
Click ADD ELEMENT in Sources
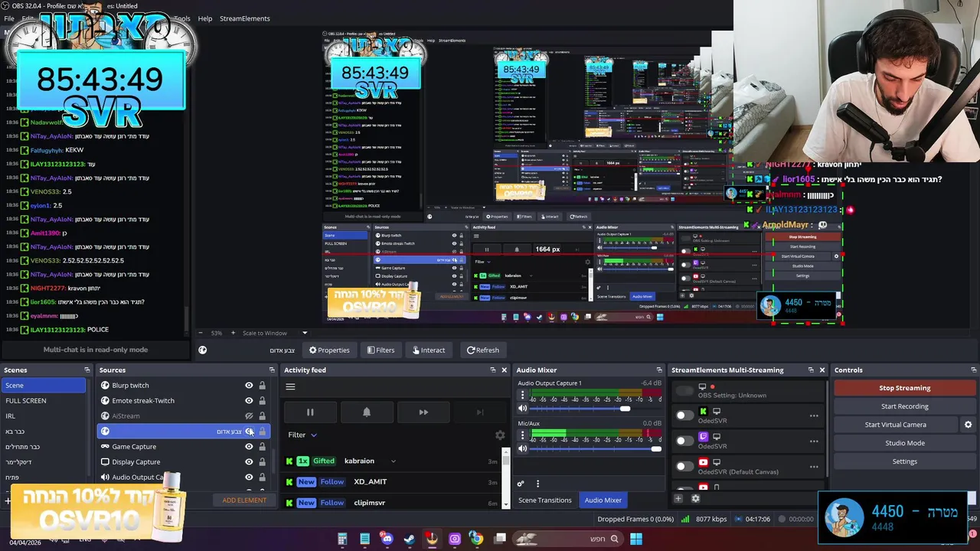tap(244, 500)
